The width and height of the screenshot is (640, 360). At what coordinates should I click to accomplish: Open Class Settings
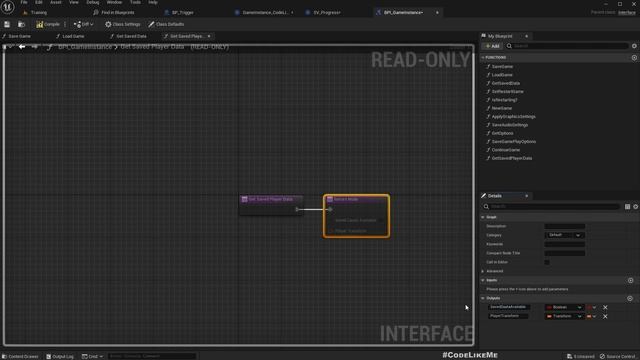[122, 24]
